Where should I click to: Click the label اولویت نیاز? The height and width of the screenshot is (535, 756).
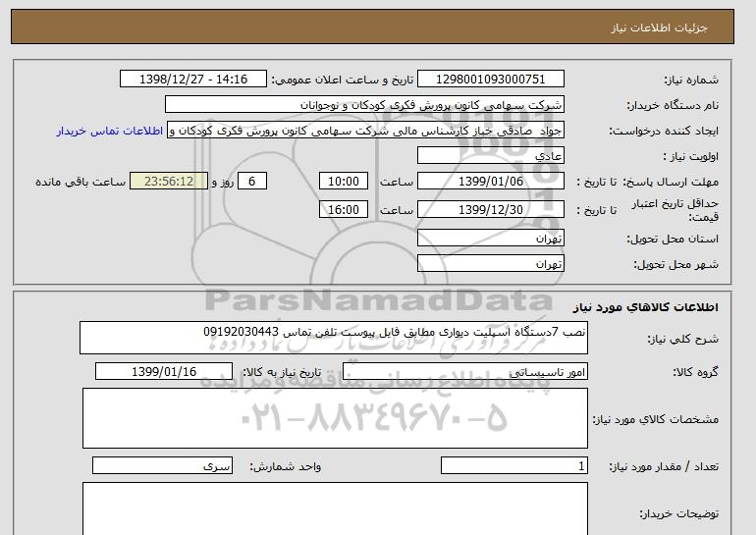(x=691, y=157)
